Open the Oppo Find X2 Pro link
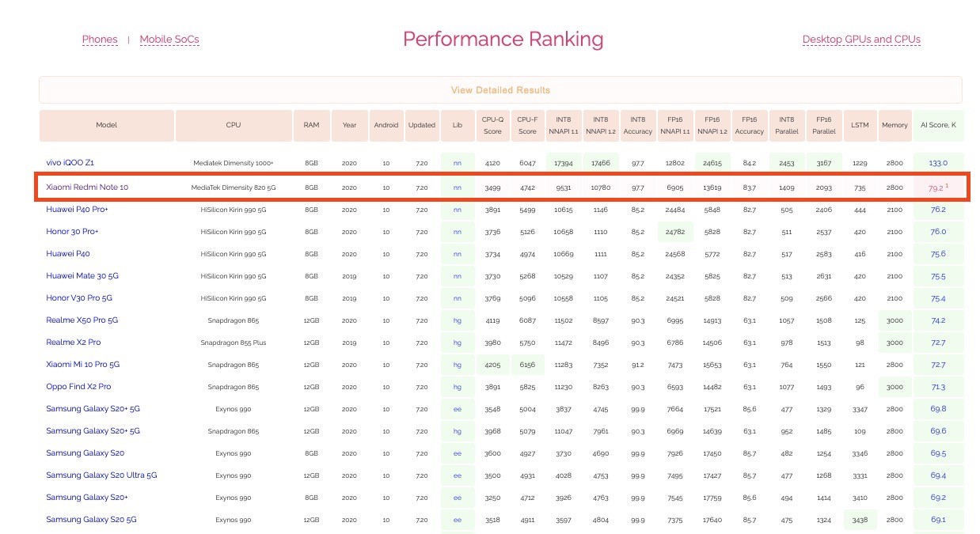Viewport: 980px width, 534px height. [x=78, y=387]
